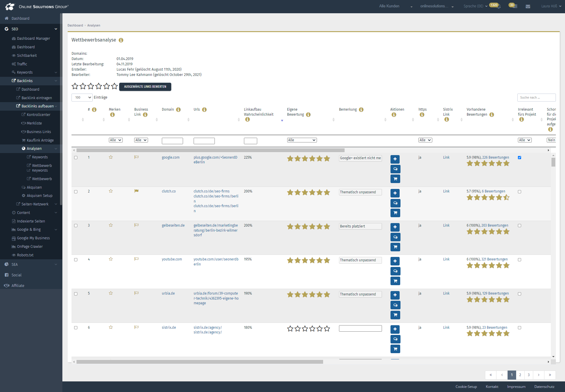Image resolution: width=565 pixels, height=392 pixels.
Task: Open the comments action for clutch.co
Action: [x=395, y=203]
